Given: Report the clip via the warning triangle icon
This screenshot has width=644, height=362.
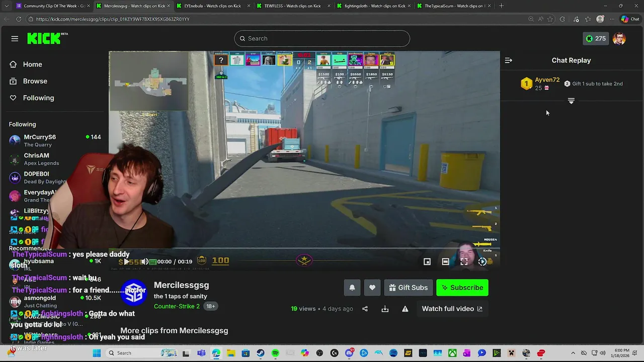Looking at the screenshot, I should click(405, 309).
